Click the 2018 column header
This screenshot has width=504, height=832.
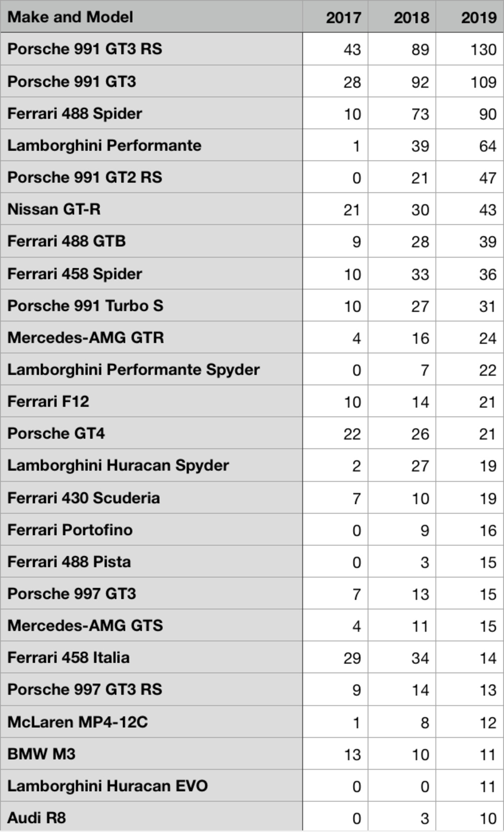pos(402,16)
